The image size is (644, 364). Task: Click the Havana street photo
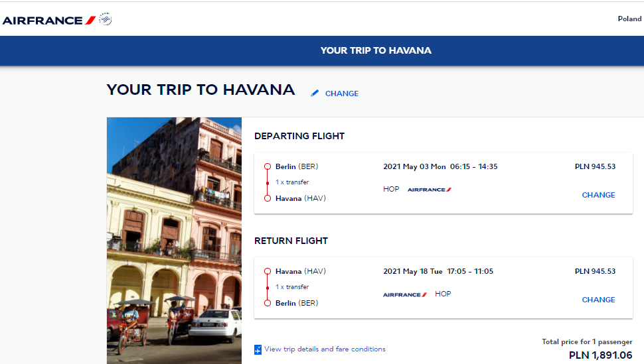(x=174, y=241)
